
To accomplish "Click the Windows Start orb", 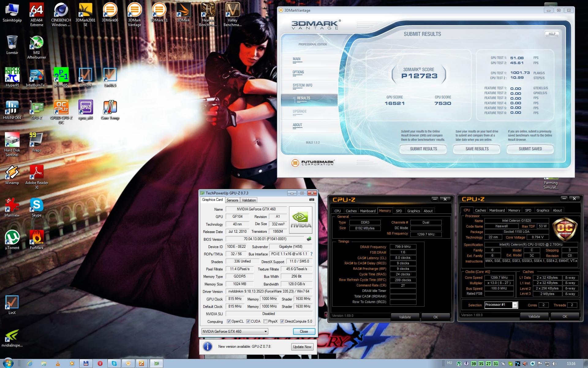I will click(8, 363).
